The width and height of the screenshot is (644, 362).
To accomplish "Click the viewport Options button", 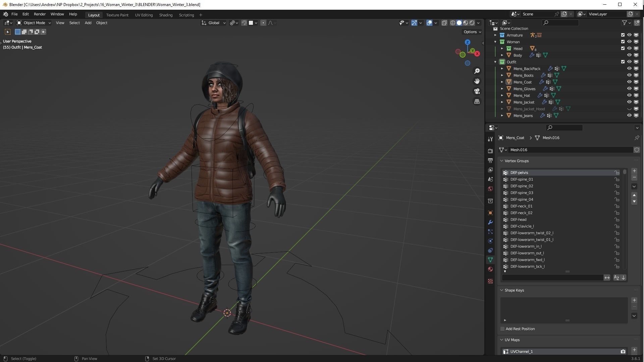I will pos(472,32).
